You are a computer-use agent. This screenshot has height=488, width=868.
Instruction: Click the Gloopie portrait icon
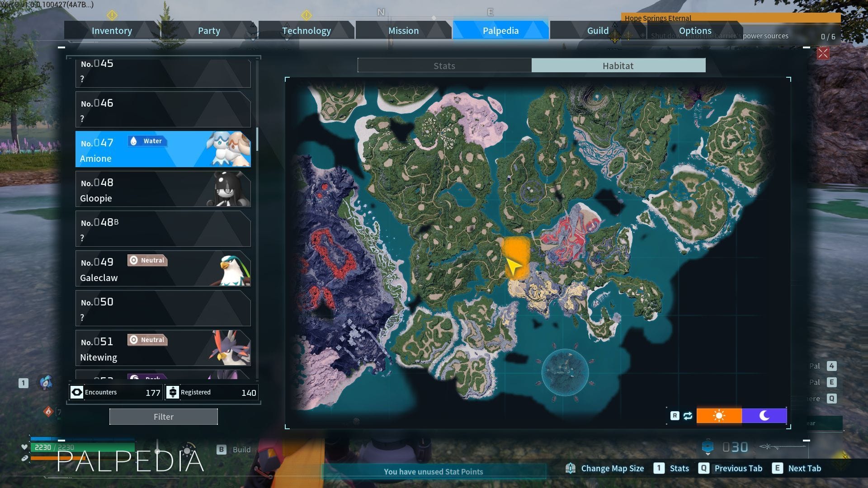229,189
